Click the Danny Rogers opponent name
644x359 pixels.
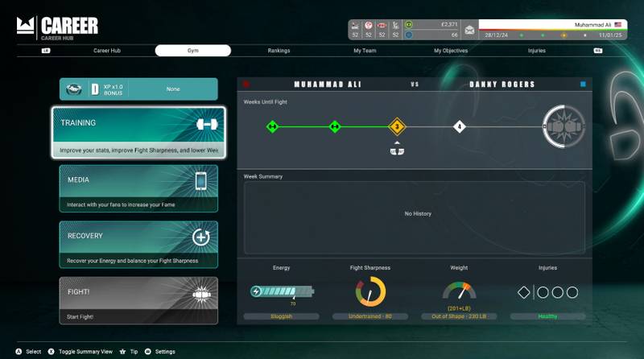click(502, 85)
